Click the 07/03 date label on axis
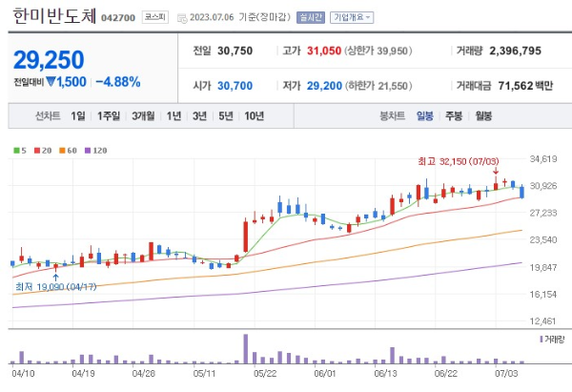Viewport: 572px width, 392px height. (x=506, y=373)
